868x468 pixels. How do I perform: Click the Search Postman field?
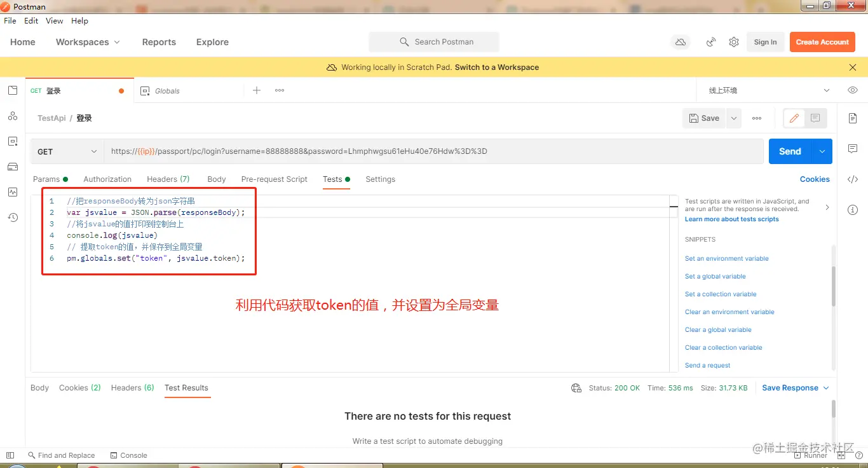(x=434, y=42)
